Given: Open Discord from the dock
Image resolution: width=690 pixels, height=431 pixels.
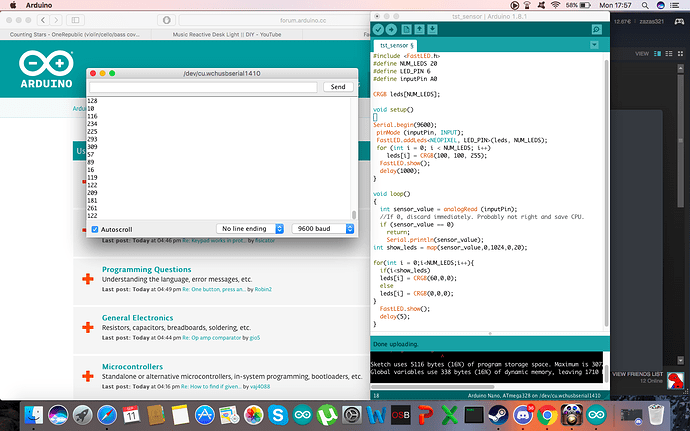Looking at the screenshot, I should tap(523, 415).
